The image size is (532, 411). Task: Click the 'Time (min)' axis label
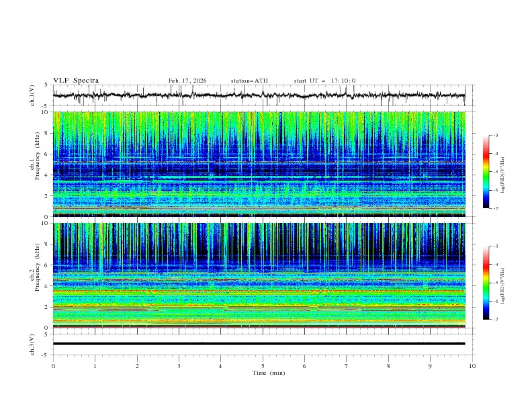pos(269,373)
